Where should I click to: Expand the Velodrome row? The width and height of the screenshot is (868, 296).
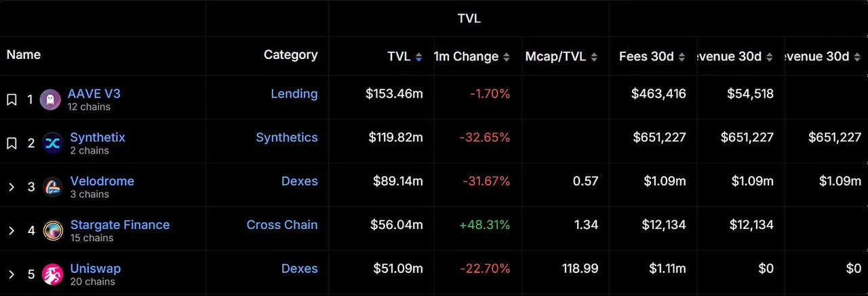pyautogui.click(x=12, y=187)
